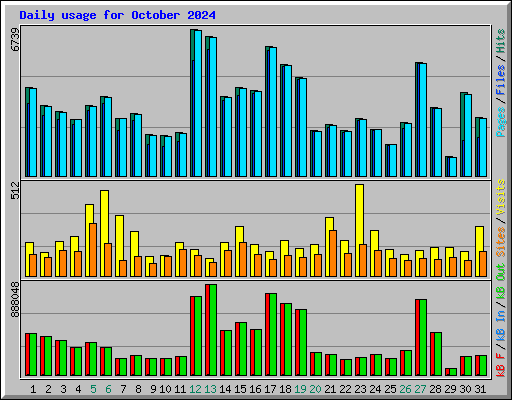Click day 1 on the x-axis
This screenshot has height=400, width=512.
[x=33, y=389]
